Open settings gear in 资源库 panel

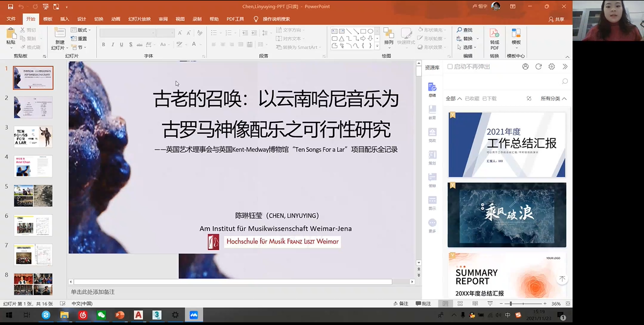click(x=552, y=67)
